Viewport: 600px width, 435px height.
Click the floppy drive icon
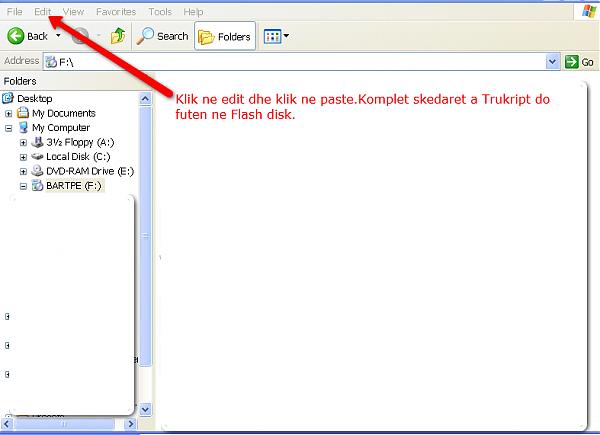click(37, 142)
